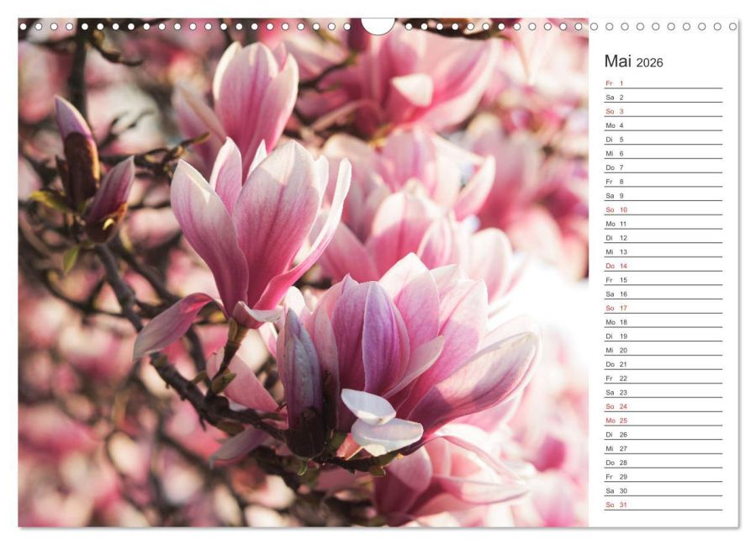Select the Fr 22 date row
Image resolution: width=756 pixels, height=545 pixels.
click(x=663, y=378)
